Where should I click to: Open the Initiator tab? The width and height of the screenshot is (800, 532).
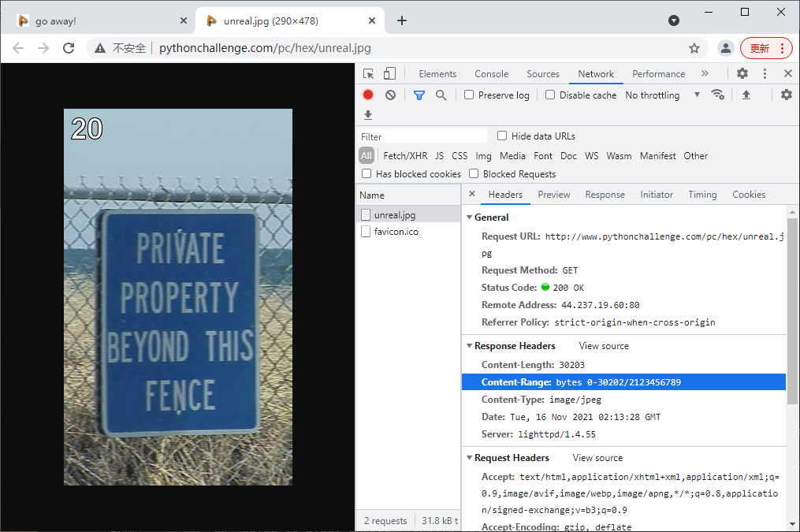656,195
